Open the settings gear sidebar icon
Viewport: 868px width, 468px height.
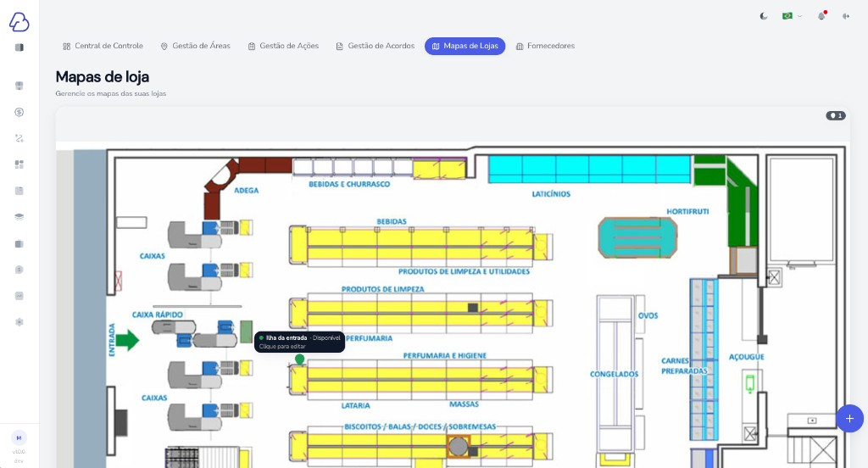tap(19, 322)
